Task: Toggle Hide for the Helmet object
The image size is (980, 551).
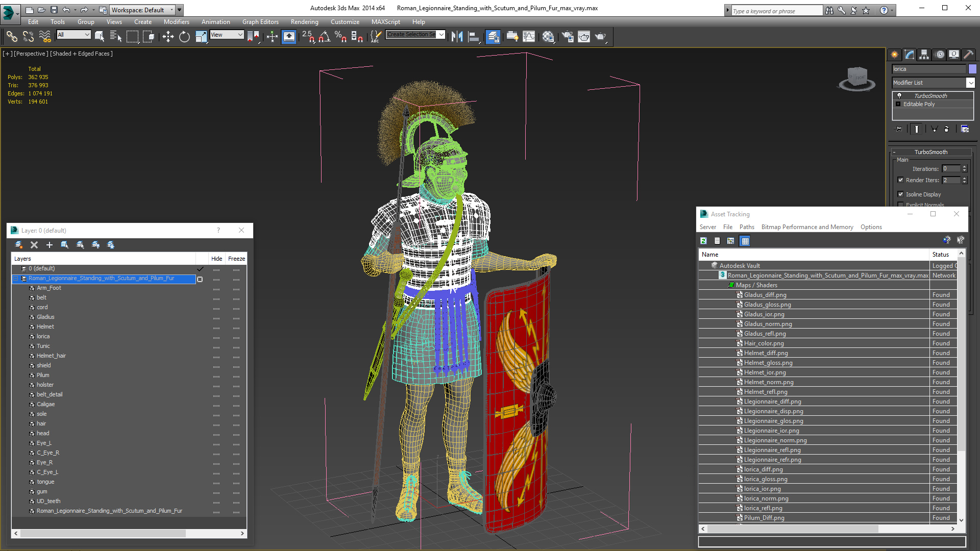Action: (216, 327)
